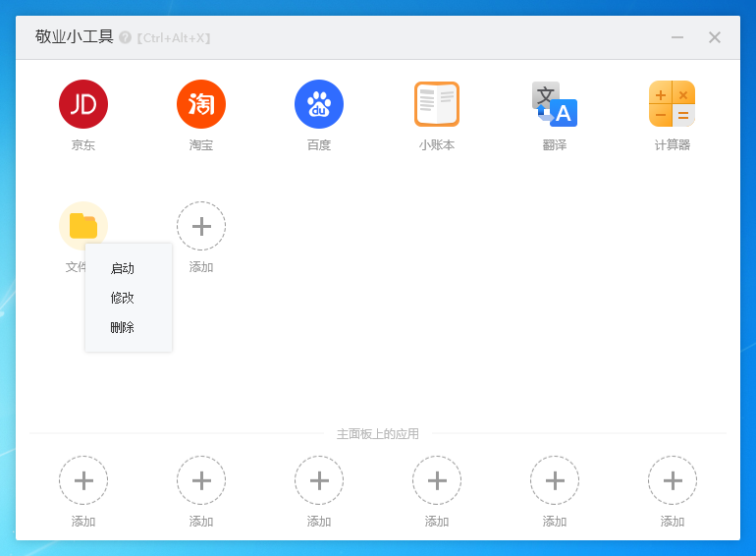Pick 删除 from the context menu
The image size is (756, 556).
(123, 327)
